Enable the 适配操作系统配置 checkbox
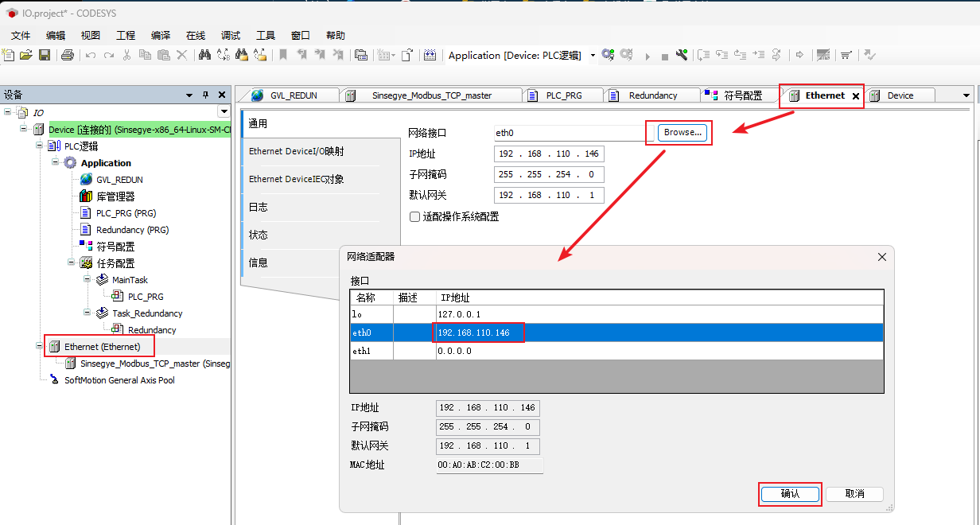The width and height of the screenshot is (980, 525). (x=414, y=216)
